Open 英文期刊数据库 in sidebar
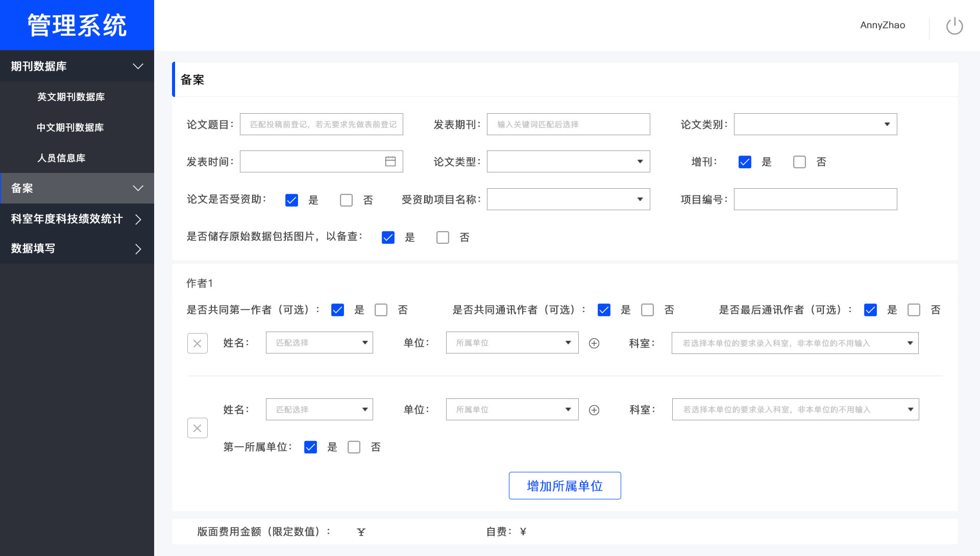 click(x=71, y=97)
